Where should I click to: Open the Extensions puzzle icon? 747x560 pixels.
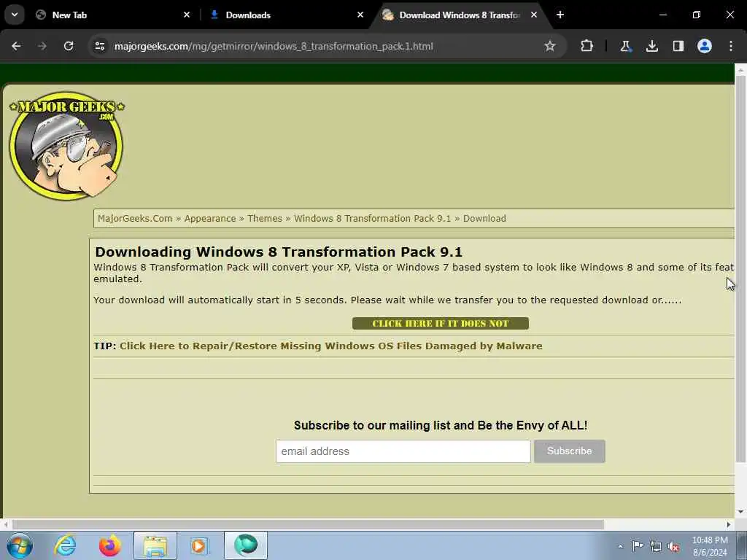(x=587, y=46)
